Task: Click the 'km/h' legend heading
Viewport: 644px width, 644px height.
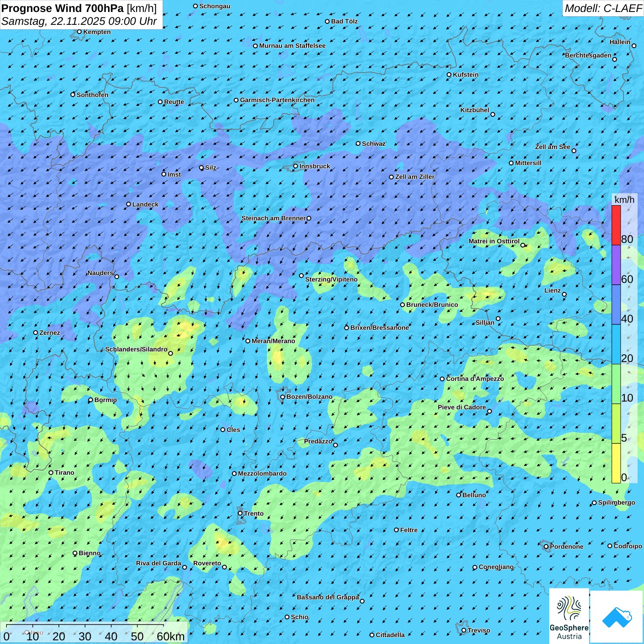Action: pyautogui.click(x=624, y=200)
